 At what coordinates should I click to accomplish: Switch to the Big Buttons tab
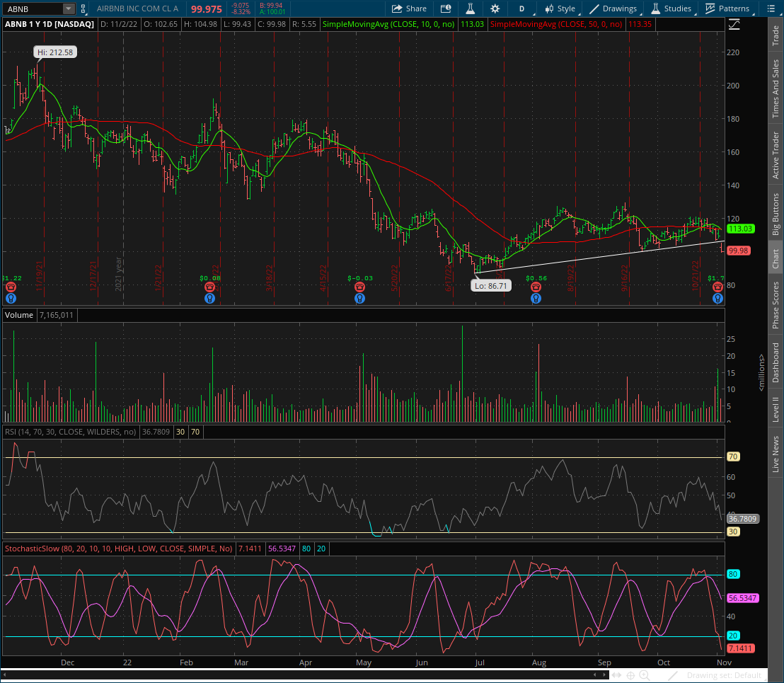[x=776, y=214]
